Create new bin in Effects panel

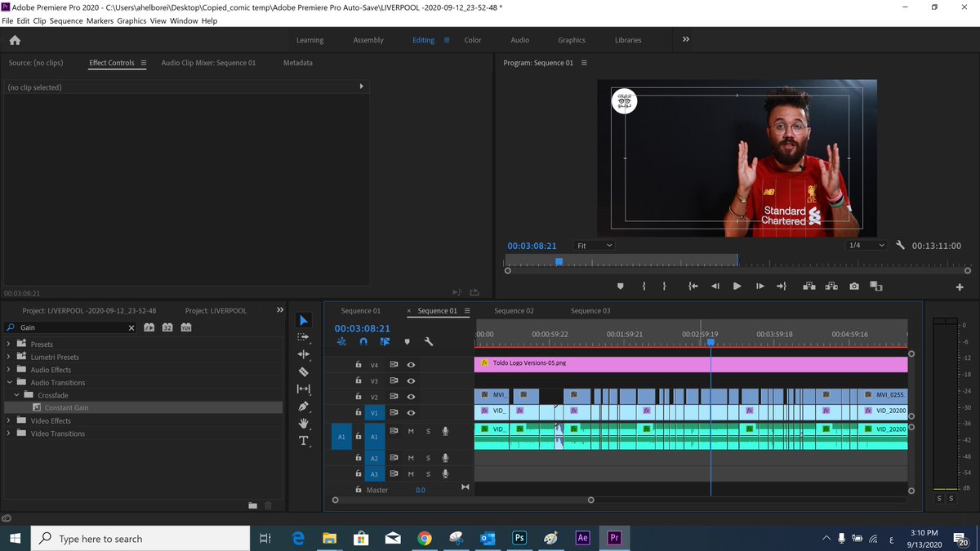click(253, 505)
